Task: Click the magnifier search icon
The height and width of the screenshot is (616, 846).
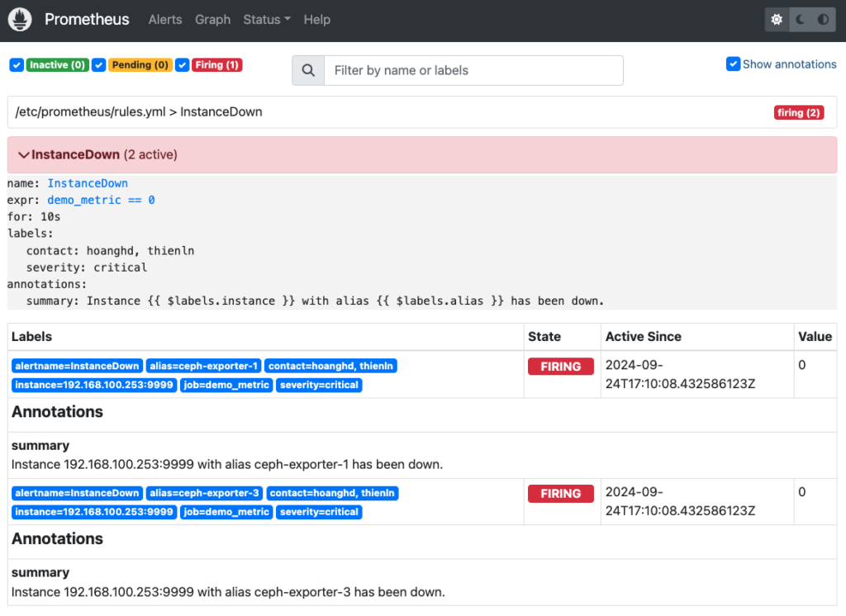Action: click(x=308, y=70)
